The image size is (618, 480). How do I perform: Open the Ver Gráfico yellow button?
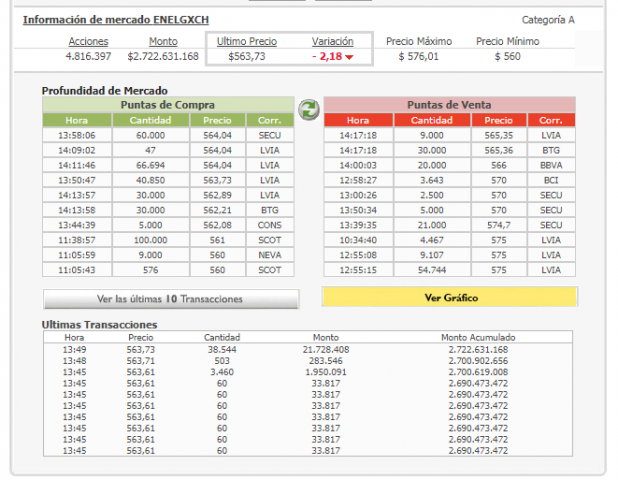pyautogui.click(x=449, y=297)
